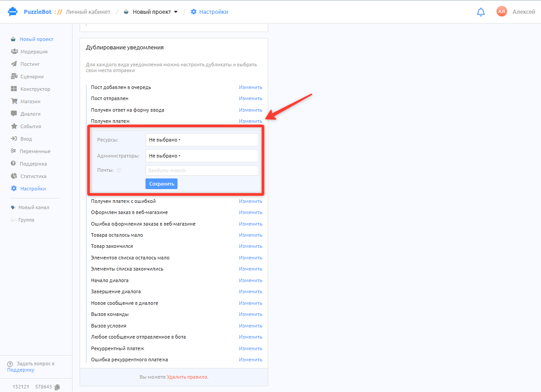Open Статистика via the pie chart icon
The width and height of the screenshot is (541, 392).
tap(14, 176)
